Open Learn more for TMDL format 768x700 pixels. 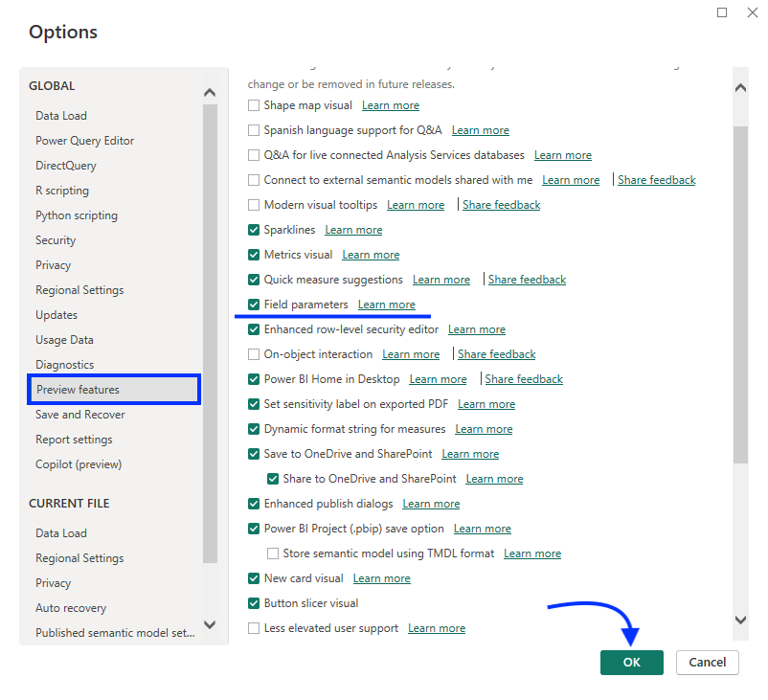[532, 553]
